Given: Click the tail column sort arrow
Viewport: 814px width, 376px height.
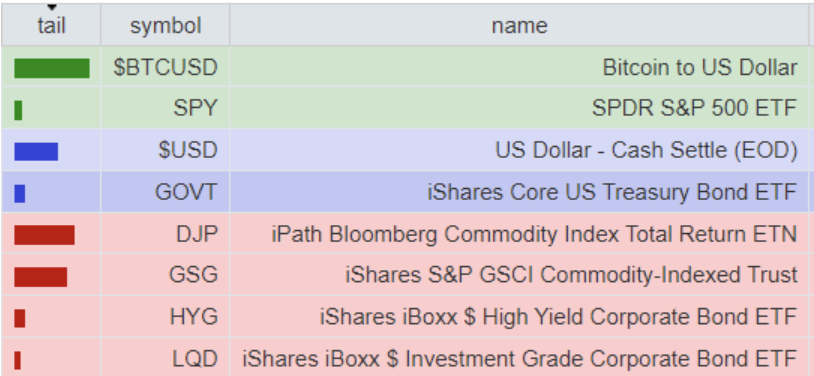Looking at the screenshot, I should [51, 7].
